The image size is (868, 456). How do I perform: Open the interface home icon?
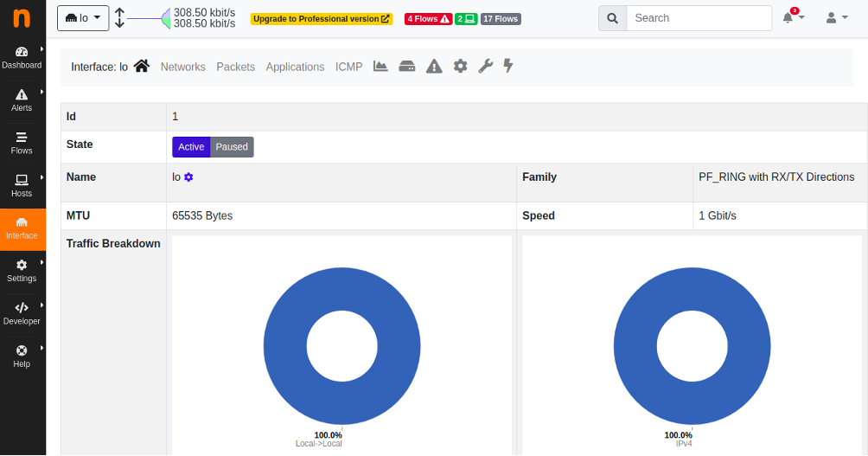[x=141, y=67]
